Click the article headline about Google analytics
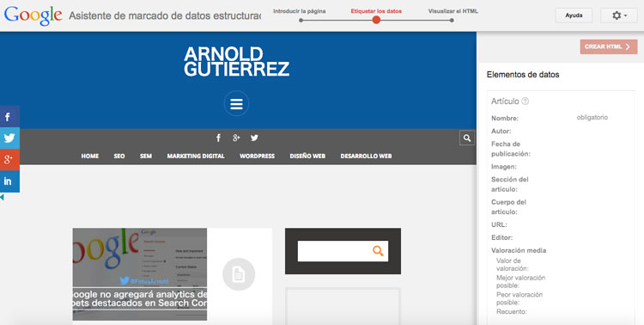 pos(140,298)
